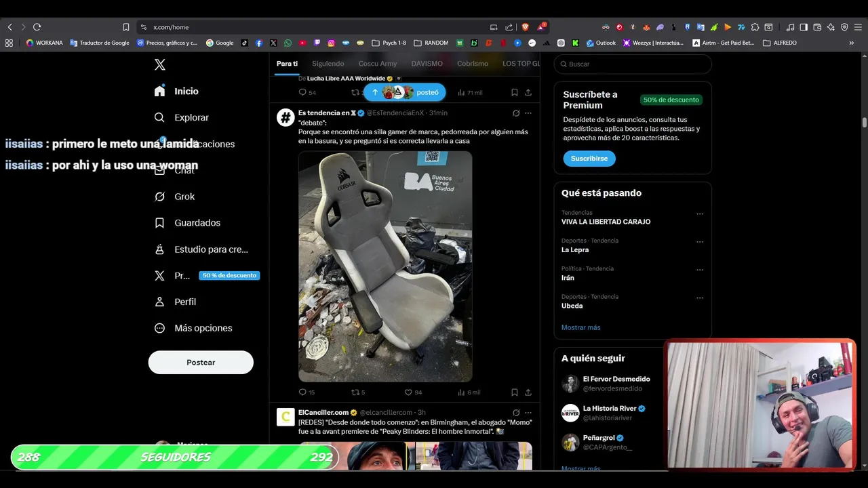Reply to the Lucha Libre AAA post

click(307, 92)
